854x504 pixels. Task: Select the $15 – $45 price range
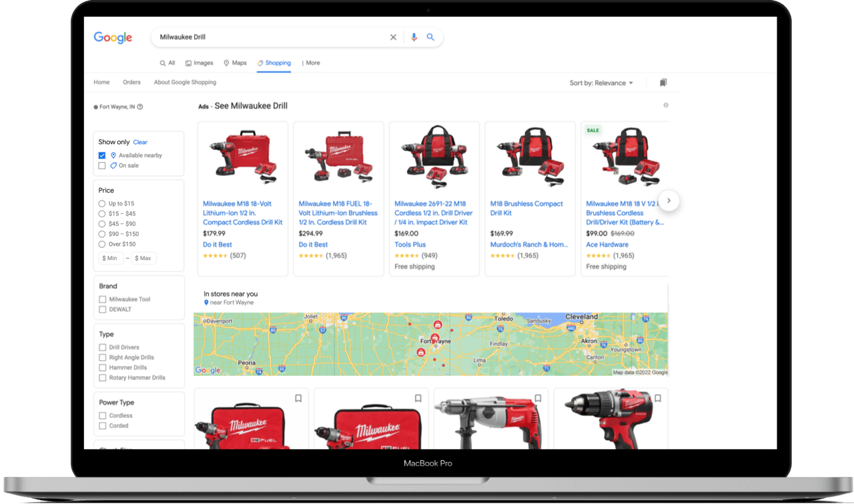[x=102, y=213]
